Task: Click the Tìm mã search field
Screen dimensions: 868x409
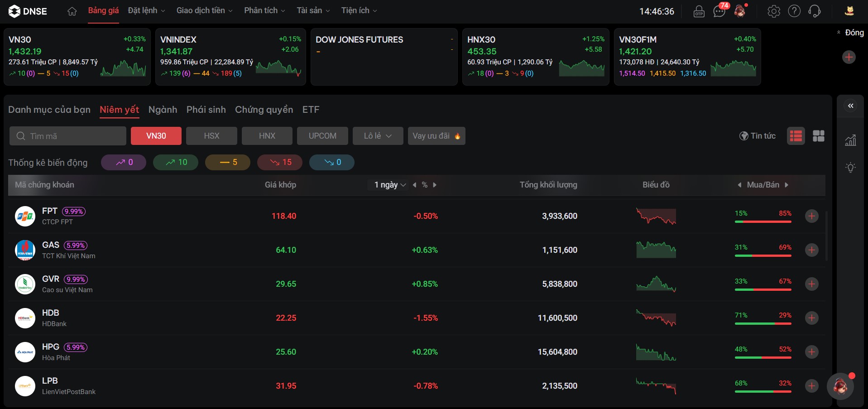Action: pos(68,136)
